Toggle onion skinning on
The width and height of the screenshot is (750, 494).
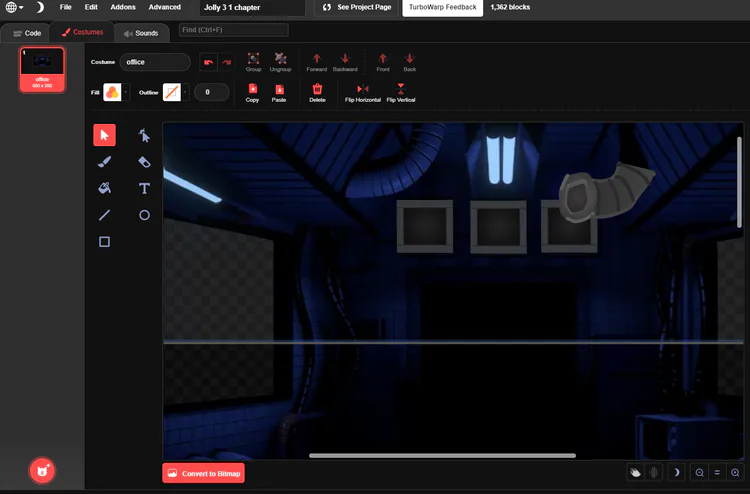pyautogui.click(x=636, y=472)
